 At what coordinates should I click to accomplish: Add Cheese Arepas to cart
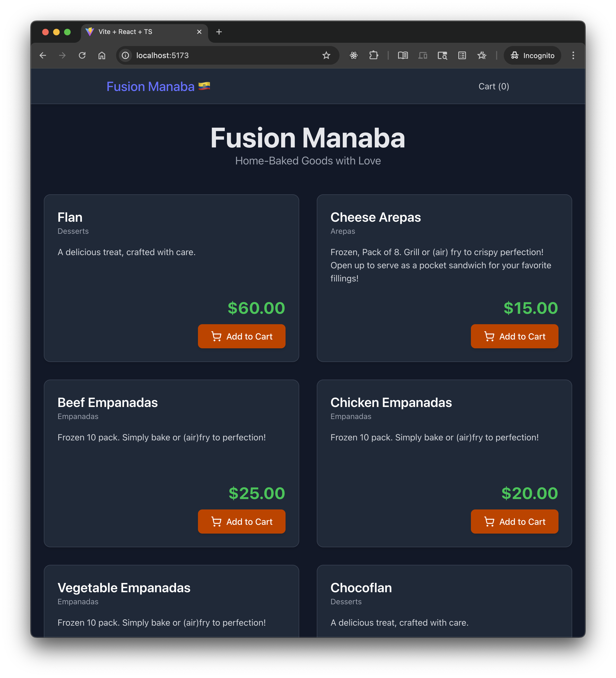point(514,336)
